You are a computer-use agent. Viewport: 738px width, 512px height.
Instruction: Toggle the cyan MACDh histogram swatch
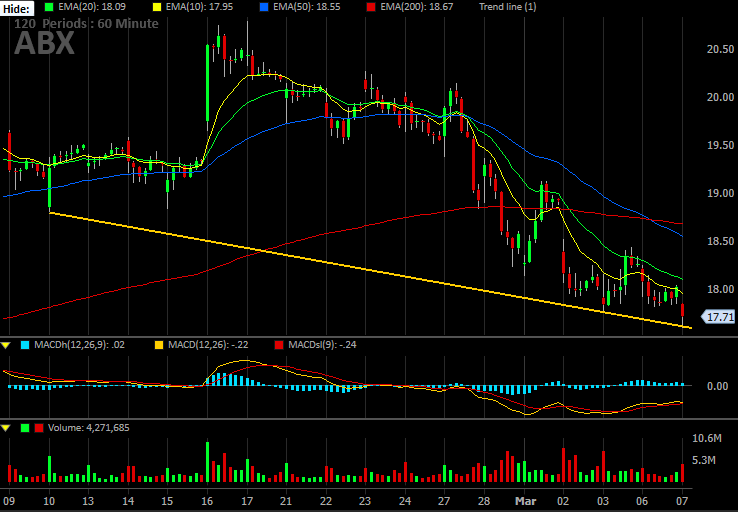coord(25,345)
